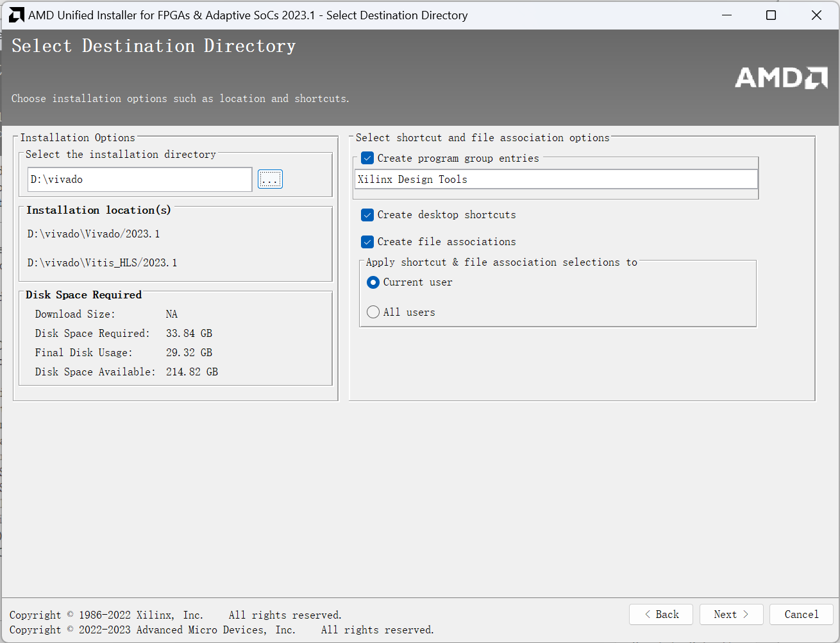Click the installation directory field D:\vivado
The width and height of the screenshot is (840, 643).
[x=140, y=180]
